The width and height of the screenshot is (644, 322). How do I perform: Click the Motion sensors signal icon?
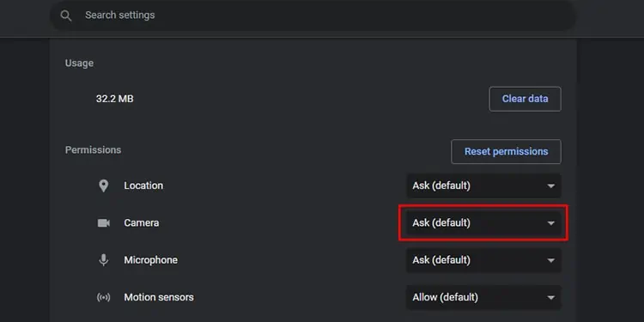click(x=104, y=297)
